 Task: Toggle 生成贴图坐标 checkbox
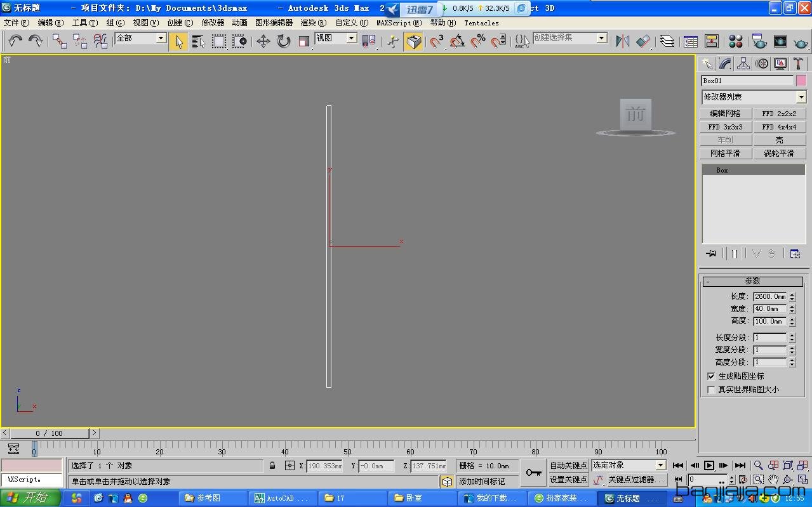click(711, 376)
